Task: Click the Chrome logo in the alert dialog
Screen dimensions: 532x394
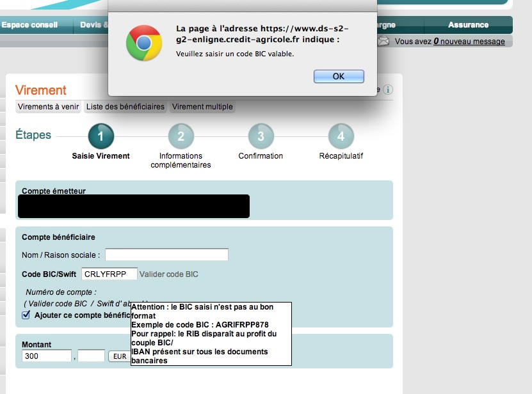Action: coord(143,41)
